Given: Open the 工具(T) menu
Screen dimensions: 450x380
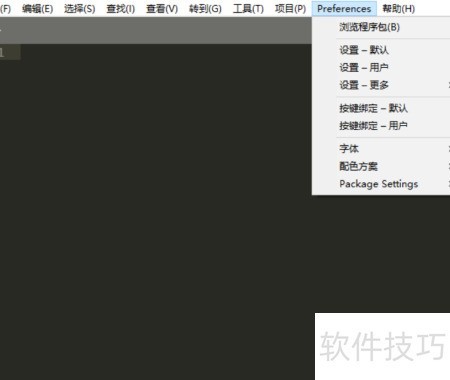Looking at the screenshot, I should pos(248,9).
